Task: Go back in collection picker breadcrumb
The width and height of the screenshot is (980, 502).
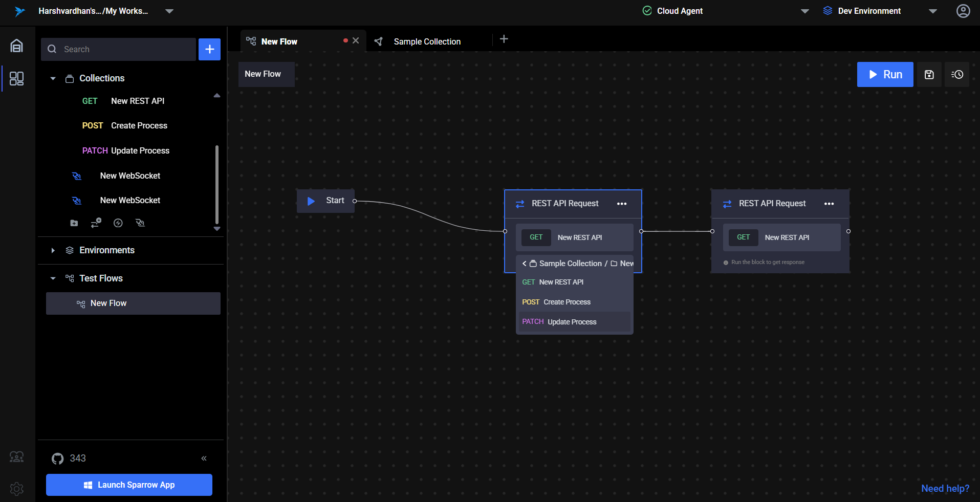Action: pos(524,264)
